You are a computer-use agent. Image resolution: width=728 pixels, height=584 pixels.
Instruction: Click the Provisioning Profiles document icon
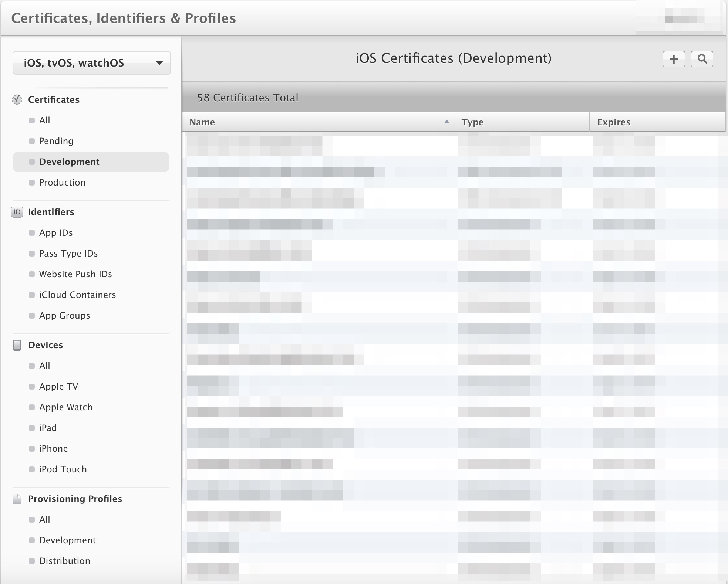coord(17,499)
